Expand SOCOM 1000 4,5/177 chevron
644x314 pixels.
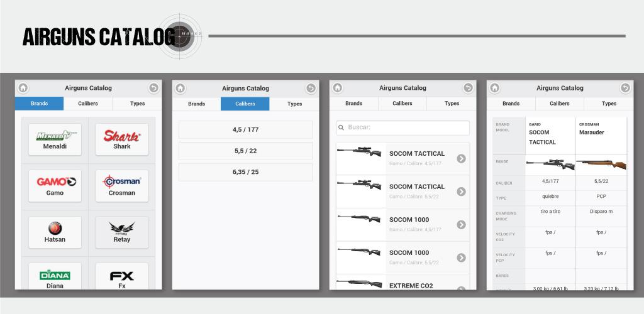click(461, 225)
